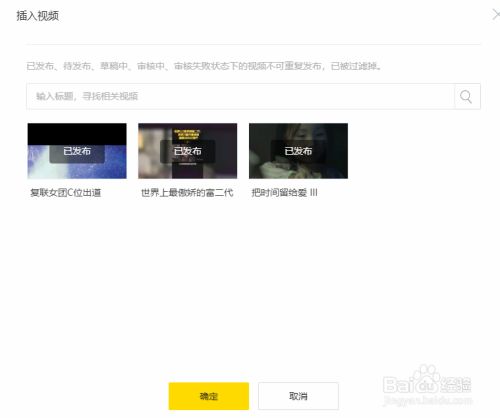Confirm with the yellow 确定 button
This screenshot has width=500, height=418.
point(209,396)
